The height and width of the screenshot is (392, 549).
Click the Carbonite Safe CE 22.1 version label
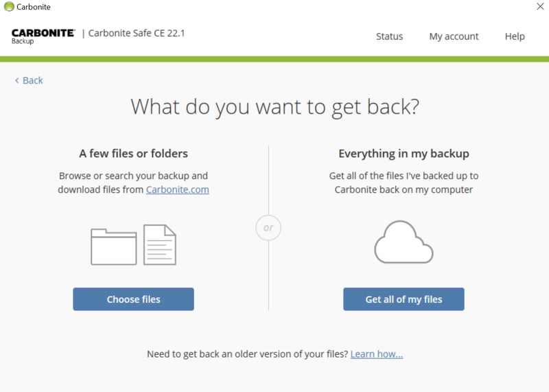point(137,33)
